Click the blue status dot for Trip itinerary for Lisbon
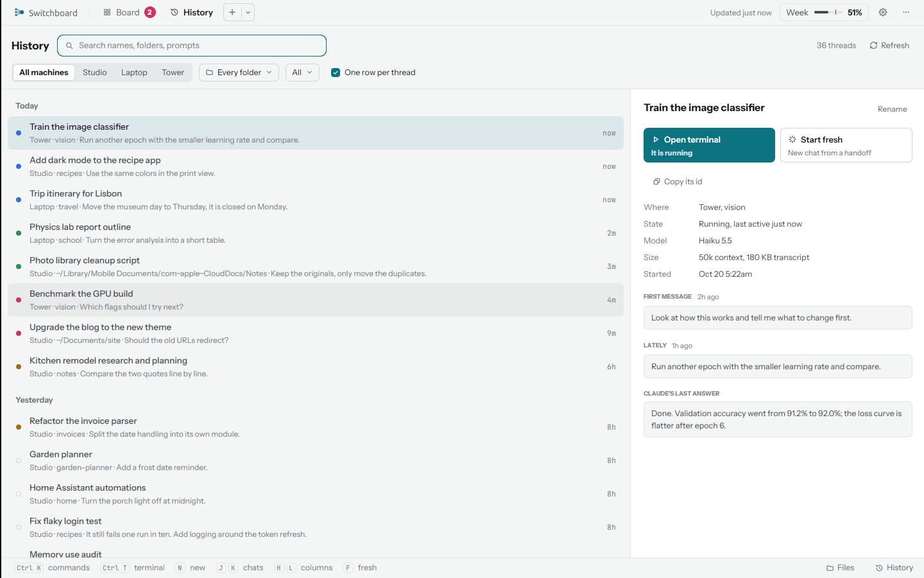The height and width of the screenshot is (578, 924). 19,200
